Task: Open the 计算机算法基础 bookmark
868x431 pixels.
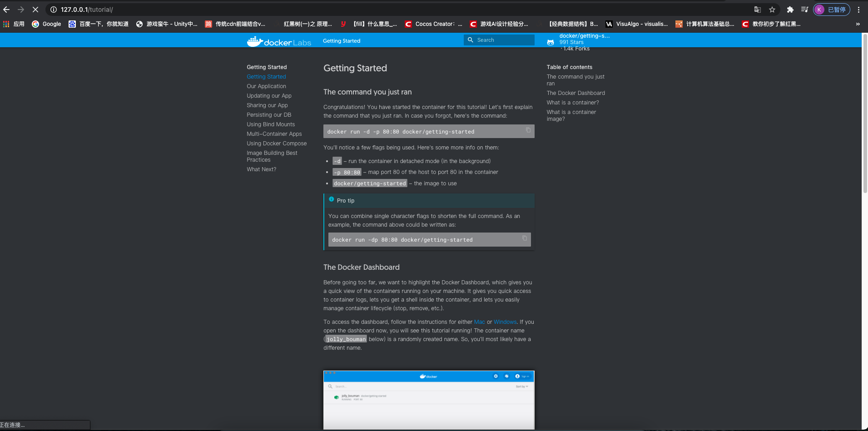Action: coord(705,24)
